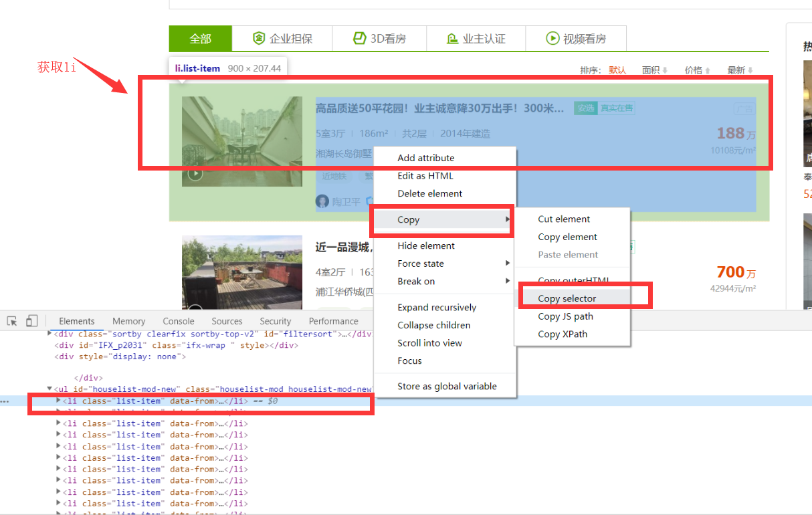Click the 默认 default sorting link
812x515 pixels.
click(618, 69)
